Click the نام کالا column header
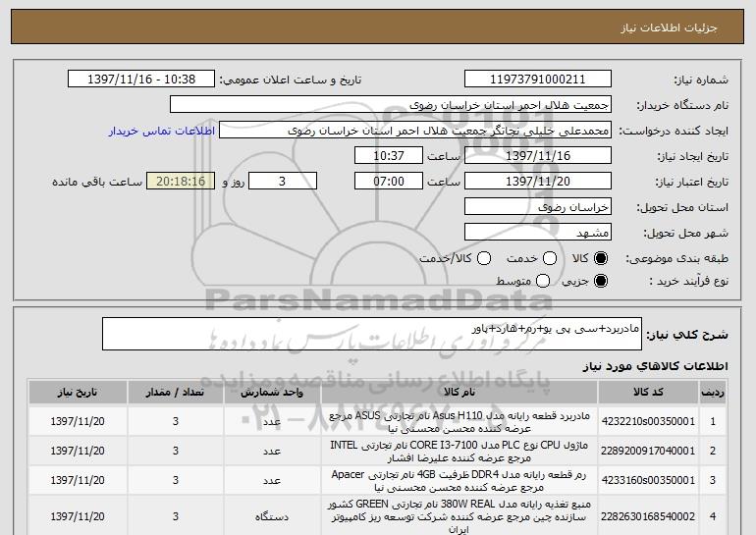The height and width of the screenshot is (535, 756). click(x=459, y=393)
